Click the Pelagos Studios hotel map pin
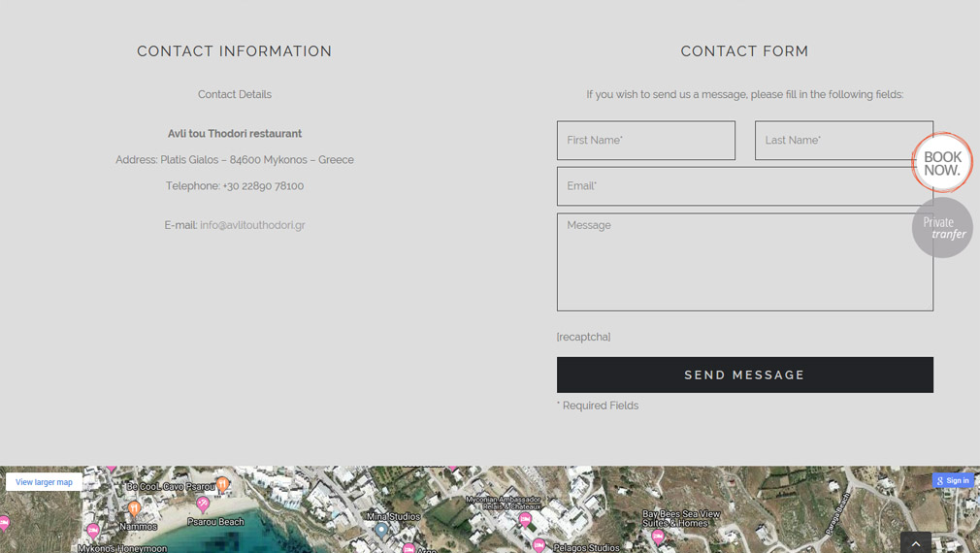 pos(539,546)
